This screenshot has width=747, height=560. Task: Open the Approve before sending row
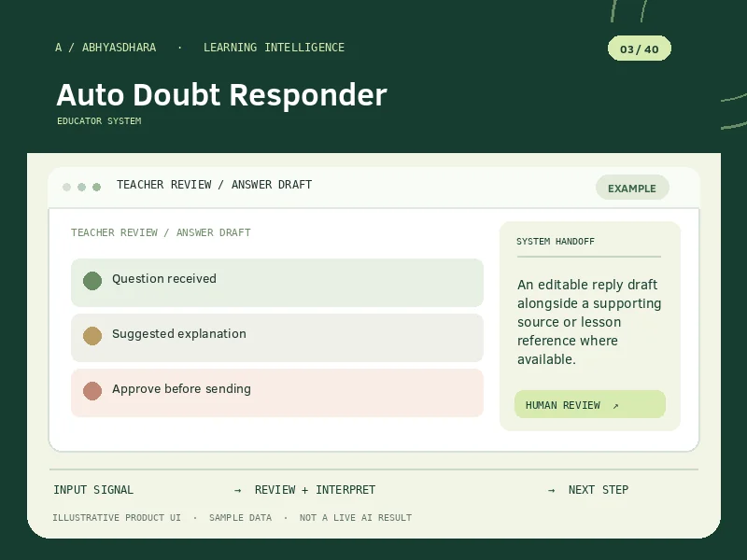(277, 392)
